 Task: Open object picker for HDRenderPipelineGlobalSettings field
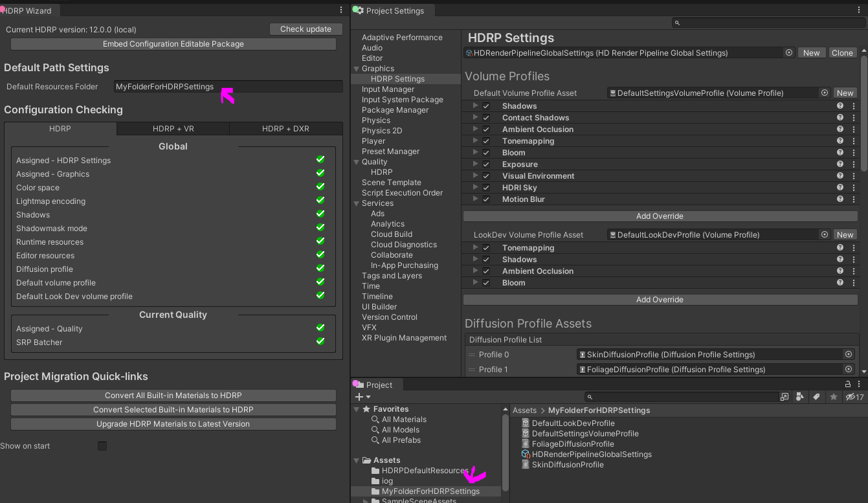click(x=788, y=53)
